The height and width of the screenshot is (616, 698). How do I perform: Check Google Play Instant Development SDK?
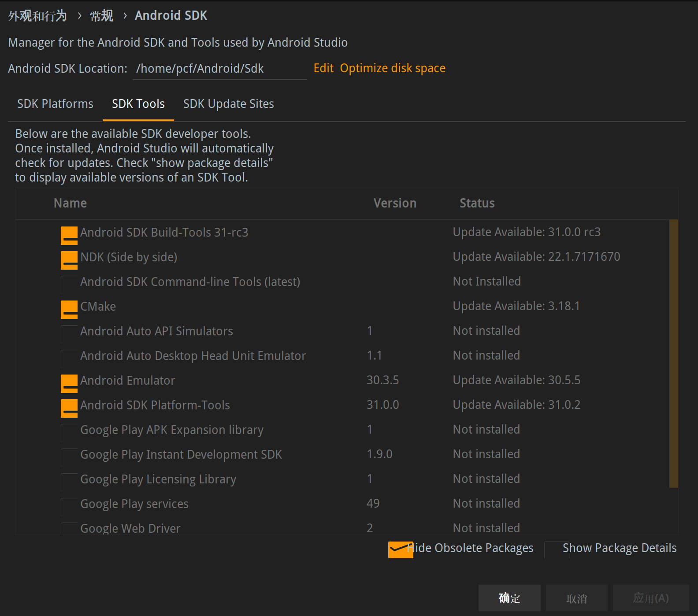69,458
